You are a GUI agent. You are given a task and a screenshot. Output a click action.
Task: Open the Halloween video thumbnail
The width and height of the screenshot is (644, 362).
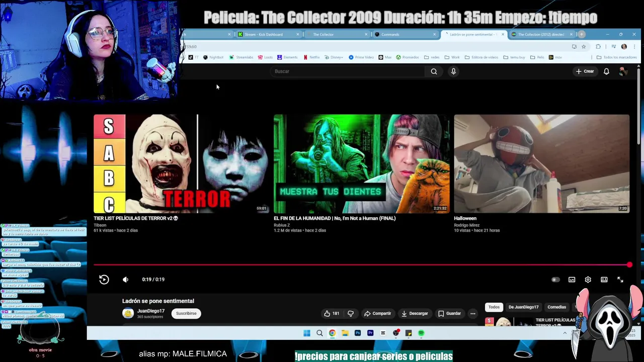pyautogui.click(x=541, y=164)
